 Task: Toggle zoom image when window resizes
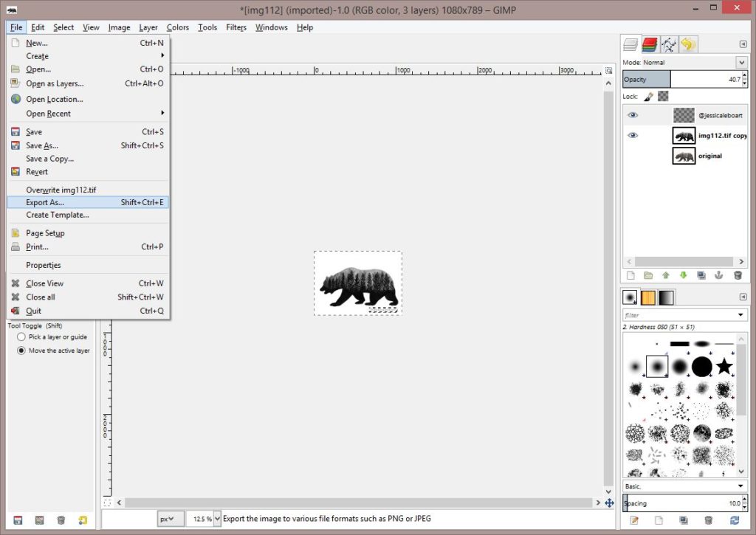tap(609, 70)
